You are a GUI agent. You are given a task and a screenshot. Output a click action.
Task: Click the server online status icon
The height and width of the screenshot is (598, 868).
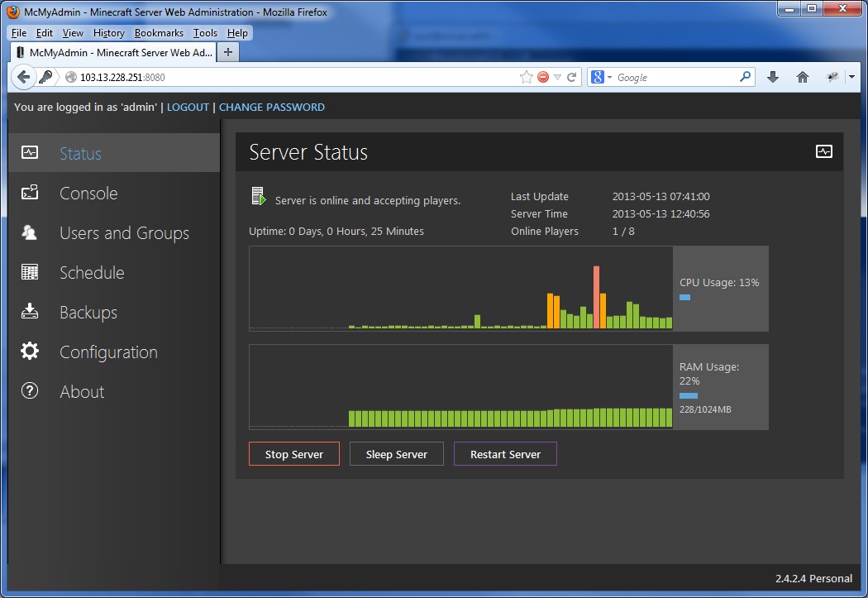pyautogui.click(x=259, y=196)
